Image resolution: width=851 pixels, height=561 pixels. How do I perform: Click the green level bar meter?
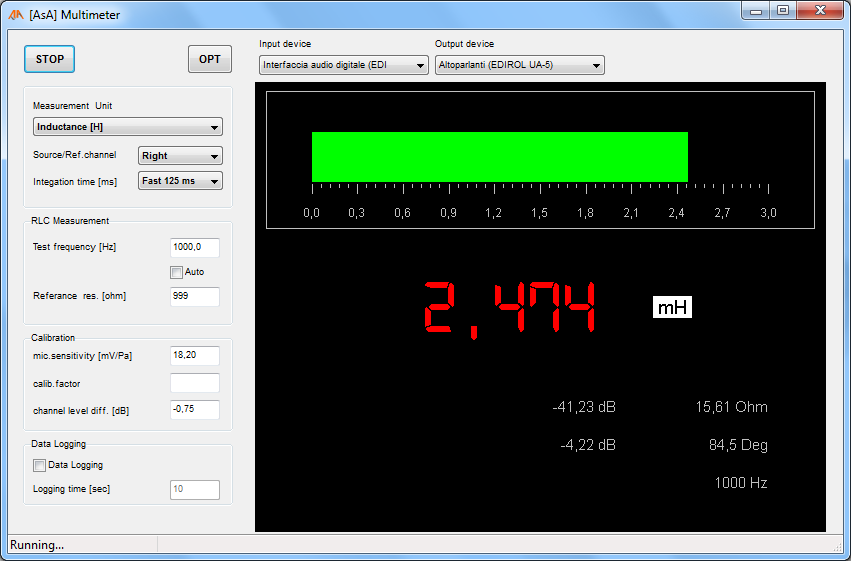click(x=500, y=157)
